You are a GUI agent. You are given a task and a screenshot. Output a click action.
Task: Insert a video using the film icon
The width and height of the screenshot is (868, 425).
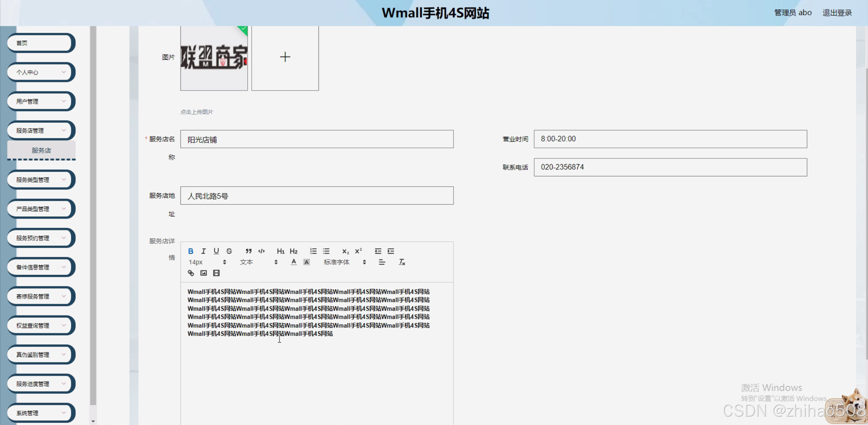pos(216,273)
